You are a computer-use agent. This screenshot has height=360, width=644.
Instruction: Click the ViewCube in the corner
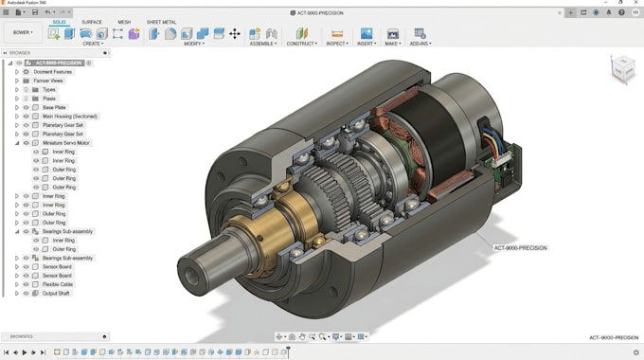[x=623, y=69]
